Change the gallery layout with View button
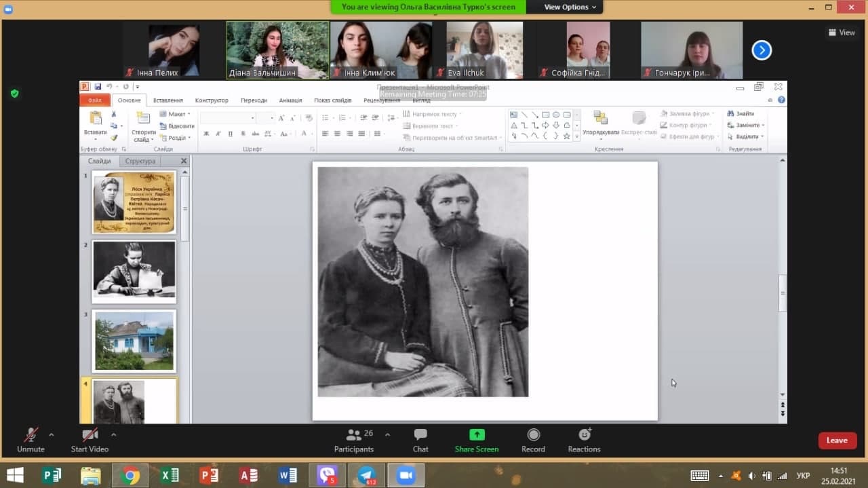This screenshot has height=488, width=868. (x=842, y=33)
